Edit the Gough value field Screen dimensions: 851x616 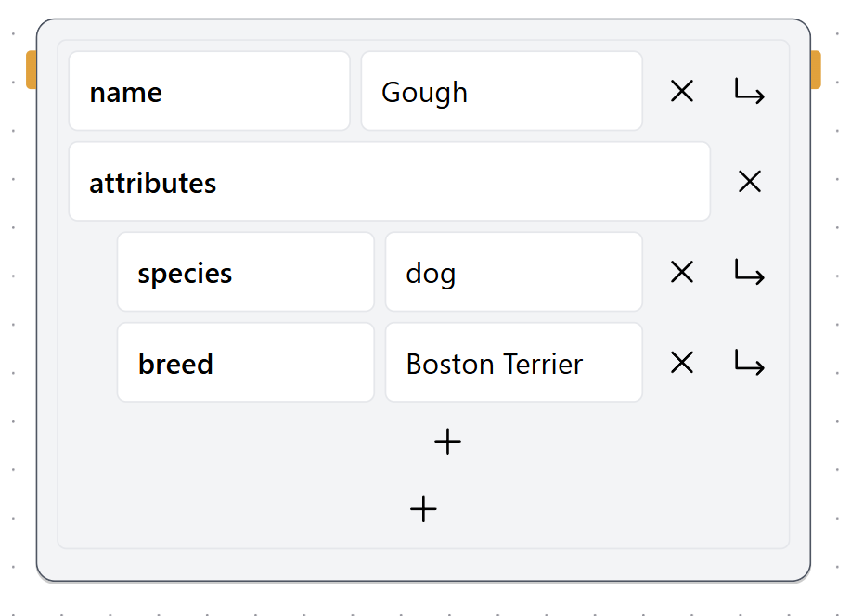click(501, 91)
